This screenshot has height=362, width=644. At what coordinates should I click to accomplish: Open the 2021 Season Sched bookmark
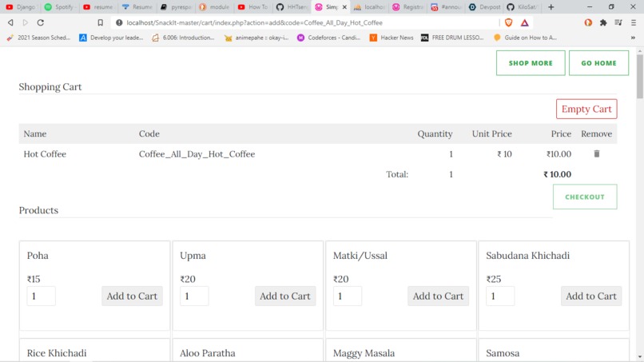[x=38, y=38]
